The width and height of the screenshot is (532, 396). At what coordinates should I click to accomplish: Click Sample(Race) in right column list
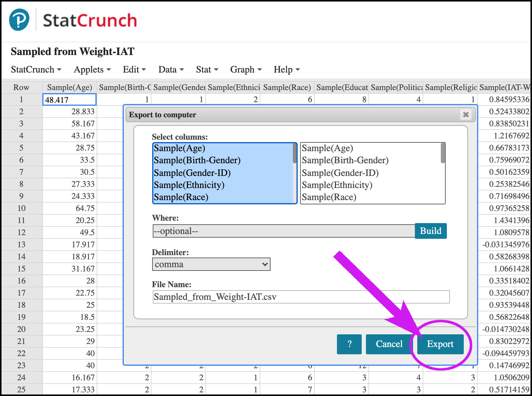coord(371,197)
